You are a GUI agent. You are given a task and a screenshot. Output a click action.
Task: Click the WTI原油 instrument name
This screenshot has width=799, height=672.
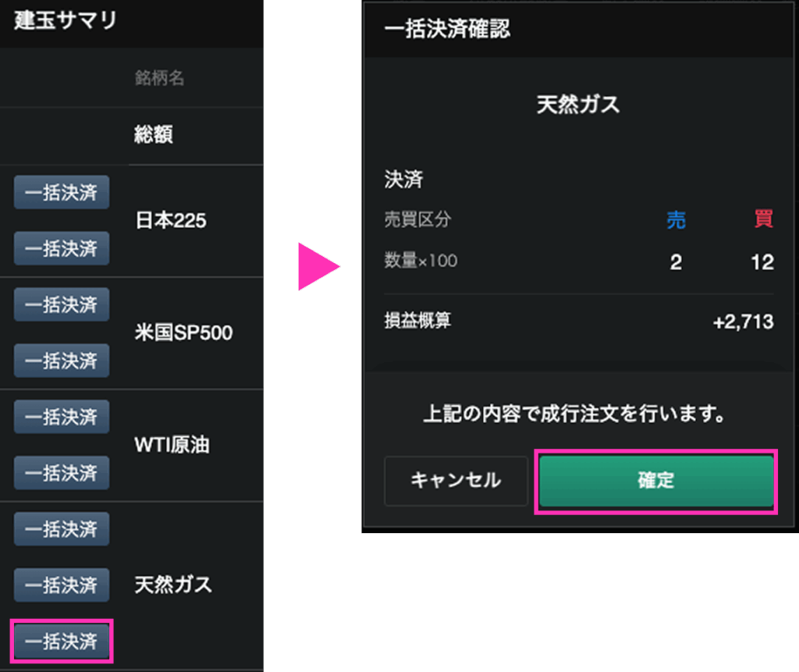[x=172, y=445]
